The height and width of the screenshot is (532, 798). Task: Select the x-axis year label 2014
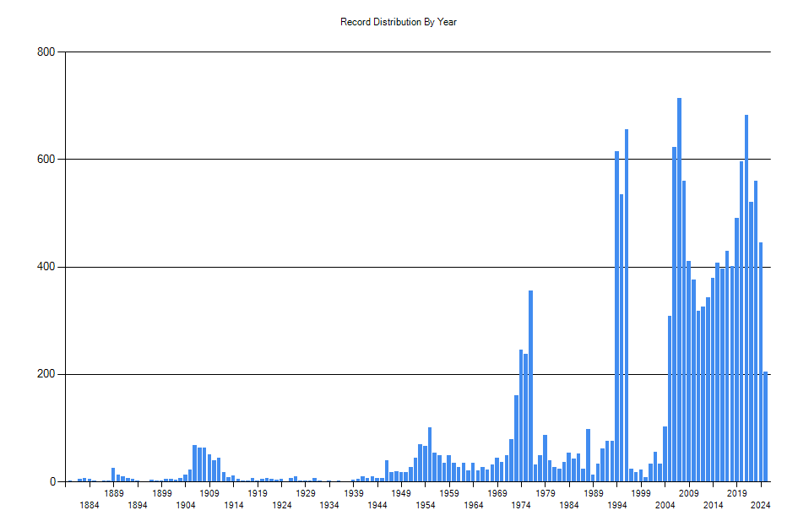713,505
